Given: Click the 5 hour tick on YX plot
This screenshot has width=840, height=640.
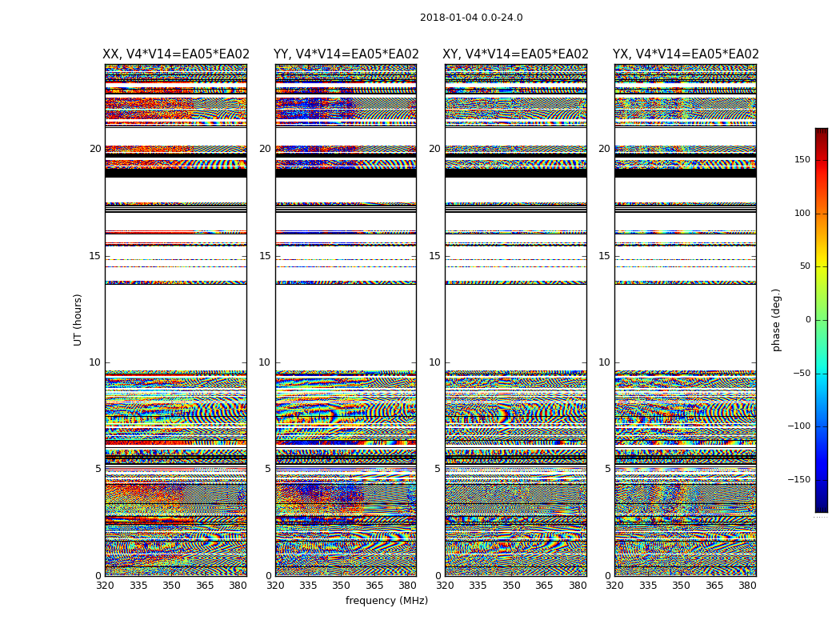Looking at the screenshot, I should [x=607, y=469].
